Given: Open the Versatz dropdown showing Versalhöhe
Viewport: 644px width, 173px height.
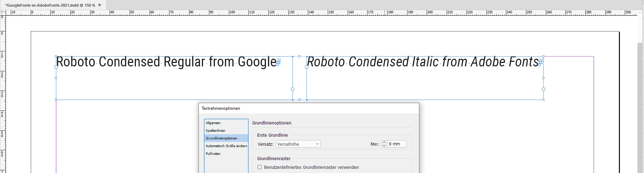Looking at the screenshot, I should pos(298,144).
